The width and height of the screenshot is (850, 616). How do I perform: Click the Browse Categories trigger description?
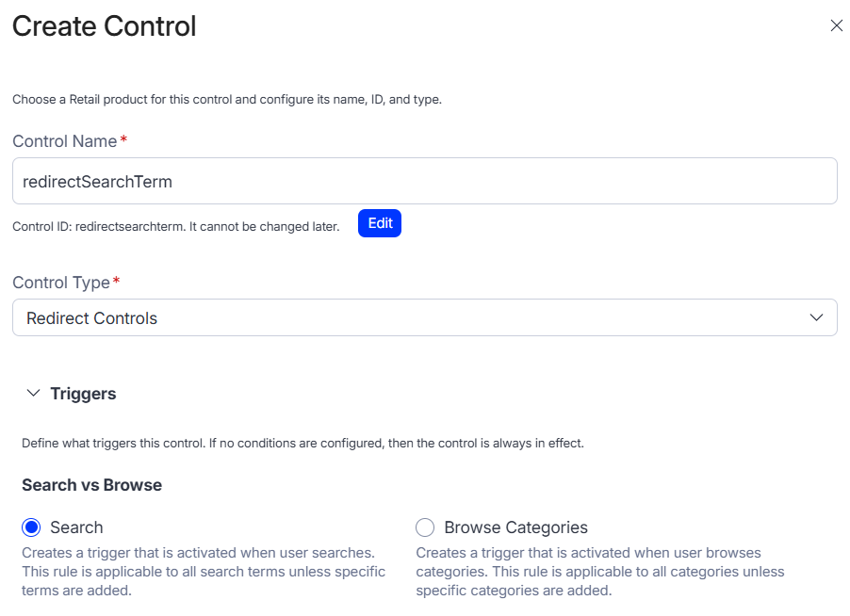click(x=598, y=572)
